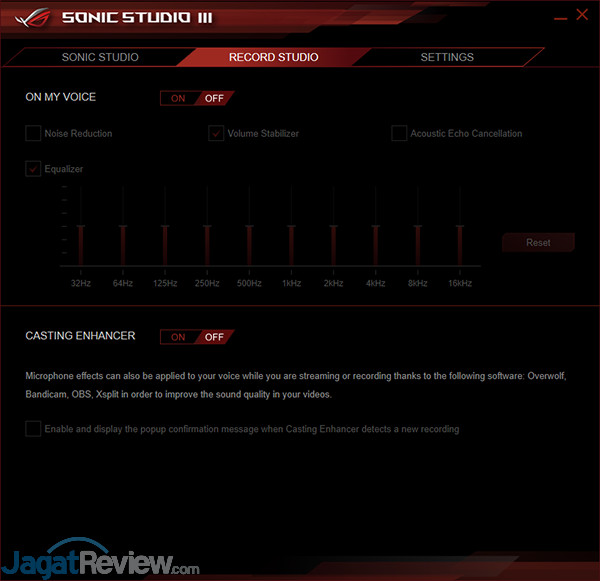
Task: Click the 32Hz equalizer slider
Action: (x=81, y=226)
